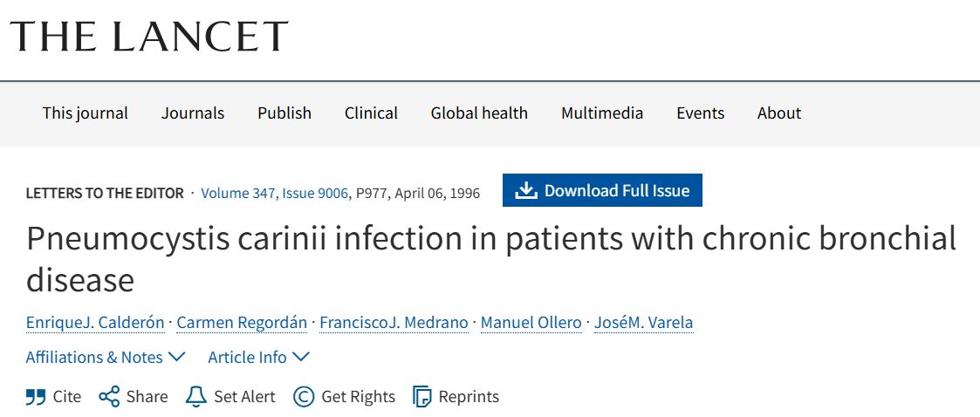Open the This journal menu

click(86, 113)
